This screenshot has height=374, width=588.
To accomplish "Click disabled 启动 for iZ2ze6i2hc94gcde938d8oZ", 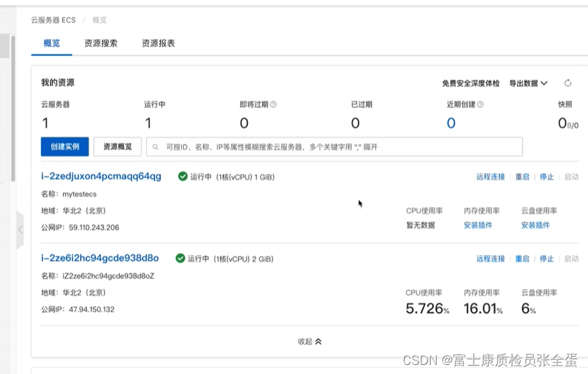I will 571,258.
